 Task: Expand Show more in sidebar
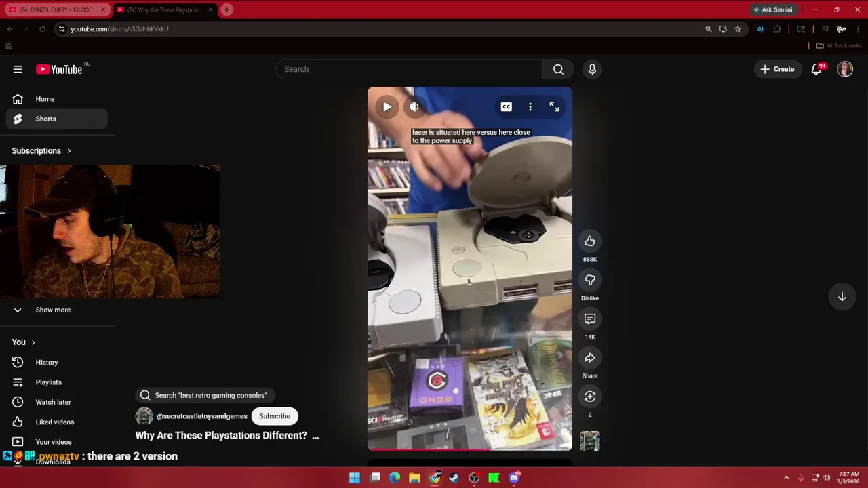point(57,310)
